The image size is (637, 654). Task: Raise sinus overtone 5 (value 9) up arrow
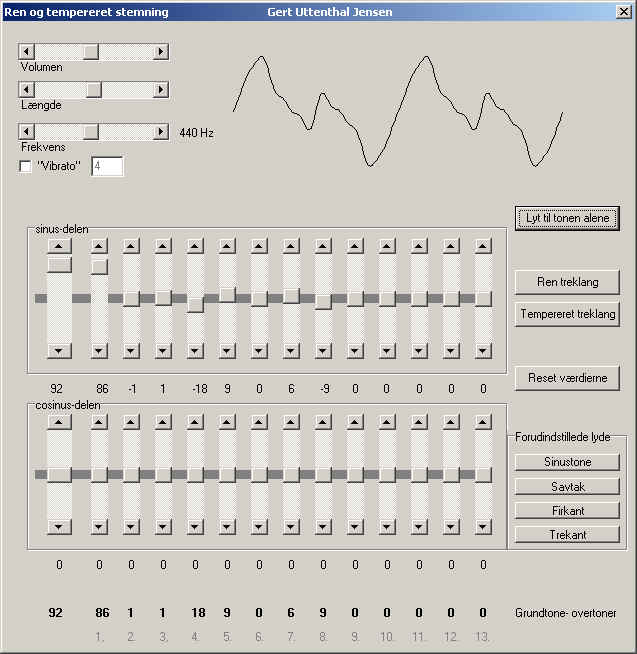click(x=227, y=246)
